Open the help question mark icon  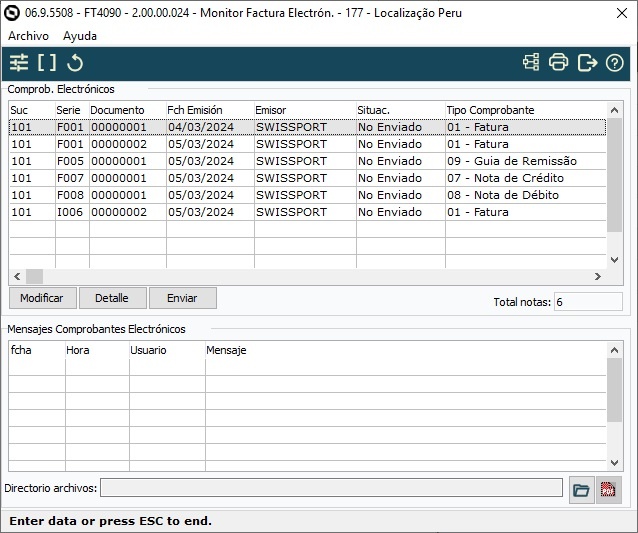[x=614, y=63]
